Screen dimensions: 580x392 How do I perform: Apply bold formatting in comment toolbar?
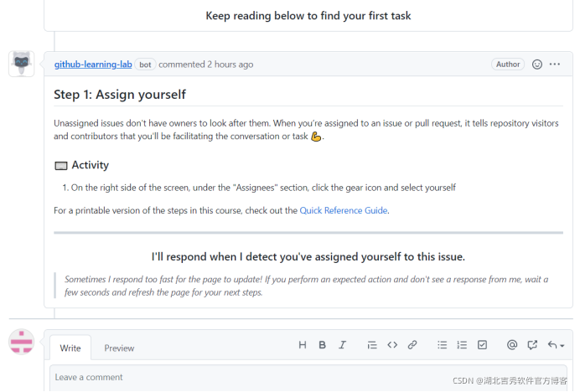pyautogui.click(x=322, y=345)
